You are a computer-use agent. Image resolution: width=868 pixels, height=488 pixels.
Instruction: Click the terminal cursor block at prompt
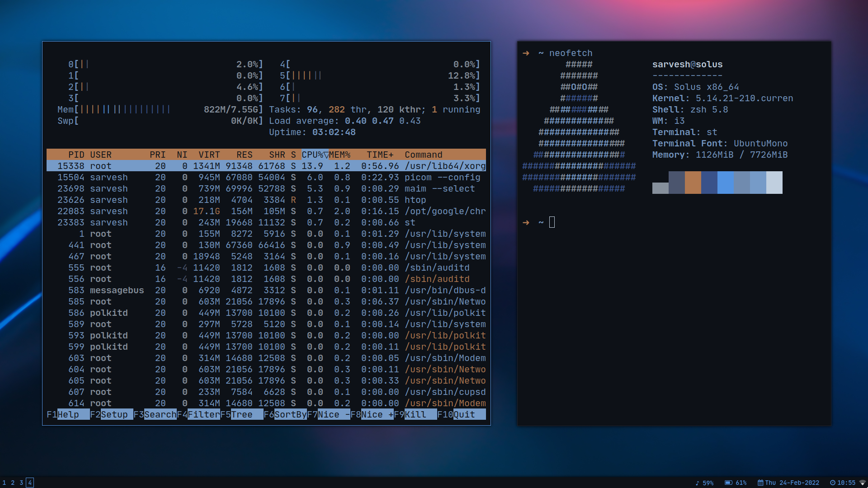pyautogui.click(x=552, y=222)
